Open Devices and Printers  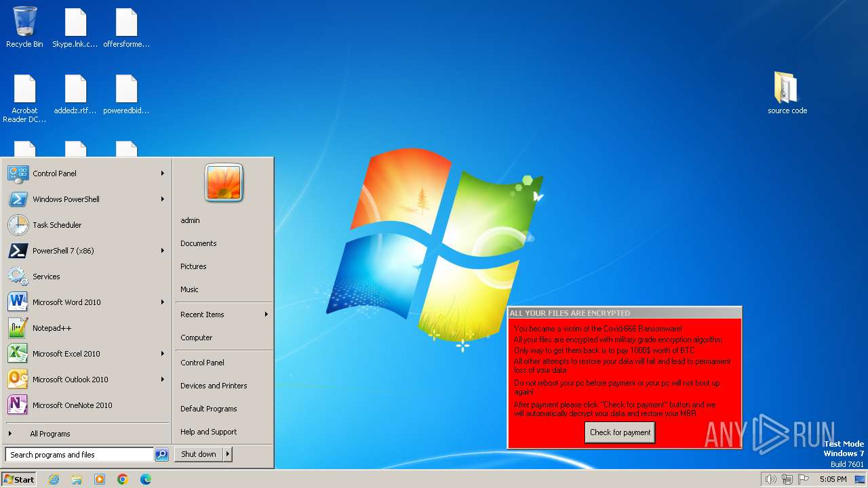[x=223, y=386]
